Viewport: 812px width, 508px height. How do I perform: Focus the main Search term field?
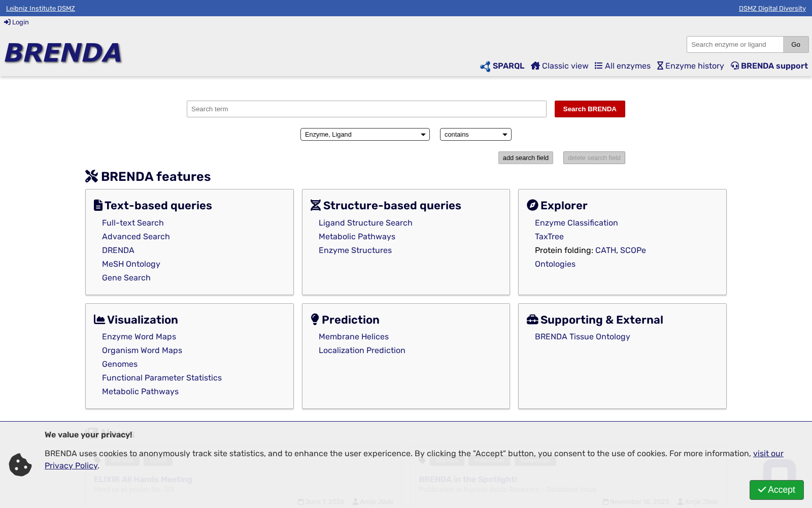[366, 109]
